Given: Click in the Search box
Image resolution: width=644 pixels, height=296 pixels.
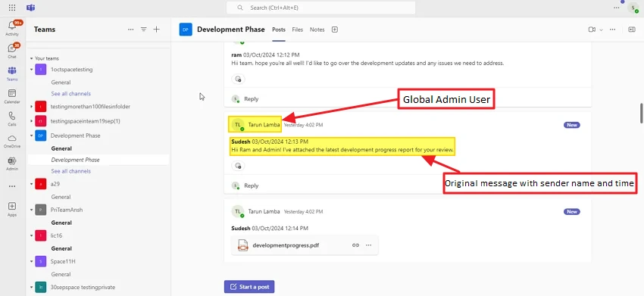Looking at the screenshot, I should (x=320, y=8).
